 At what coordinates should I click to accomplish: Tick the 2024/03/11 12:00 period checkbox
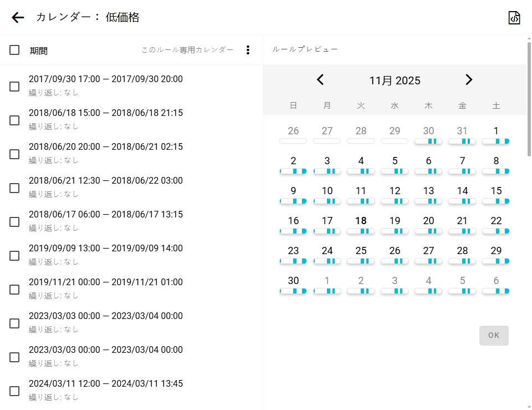(x=14, y=391)
